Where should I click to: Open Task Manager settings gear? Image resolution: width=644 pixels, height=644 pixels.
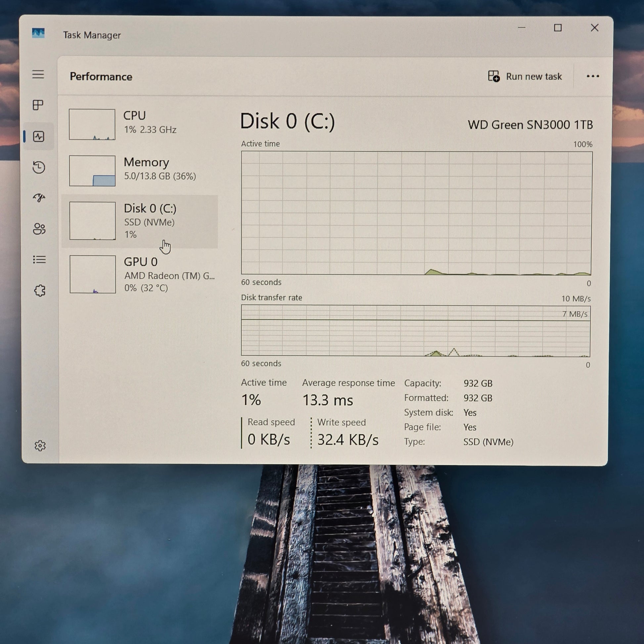pyautogui.click(x=40, y=446)
